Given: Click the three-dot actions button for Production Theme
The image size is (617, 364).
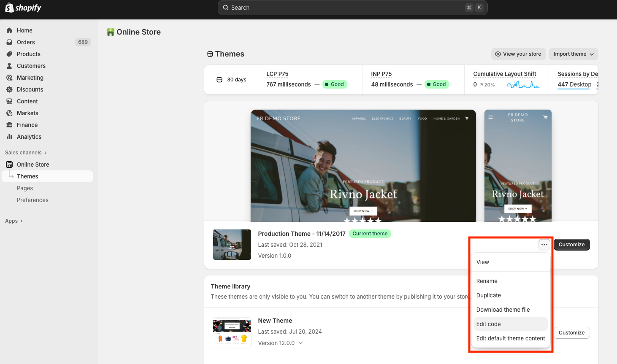Looking at the screenshot, I should (x=544, y=245).
